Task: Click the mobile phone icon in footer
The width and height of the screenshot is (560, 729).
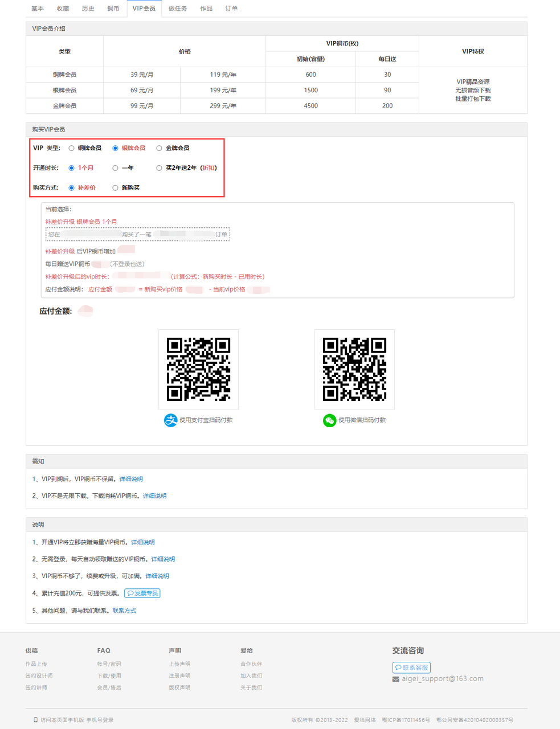Action: tap(36, 720)
